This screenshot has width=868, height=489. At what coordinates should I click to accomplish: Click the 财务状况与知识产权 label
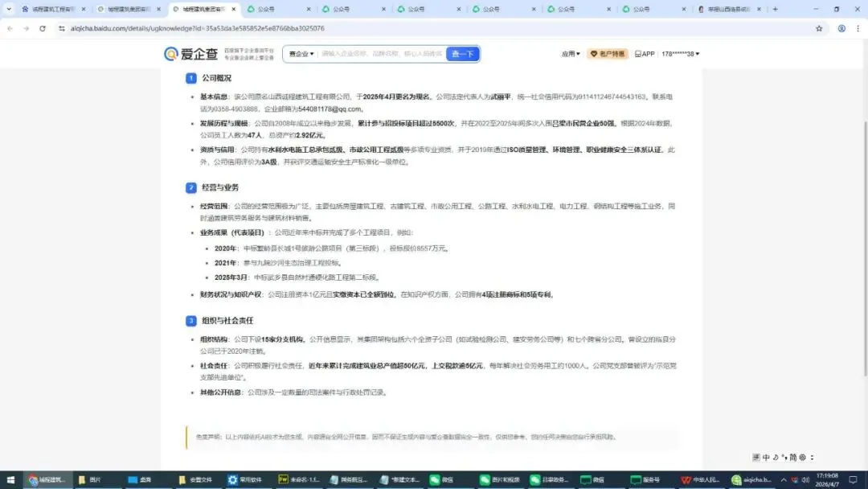(x=231, y=294)
